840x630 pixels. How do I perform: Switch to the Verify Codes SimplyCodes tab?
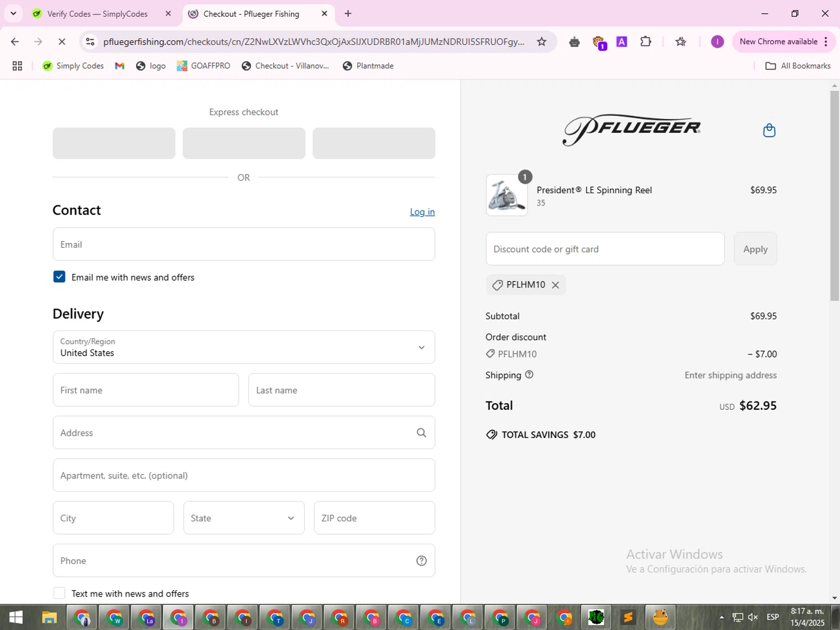[97, 14]
